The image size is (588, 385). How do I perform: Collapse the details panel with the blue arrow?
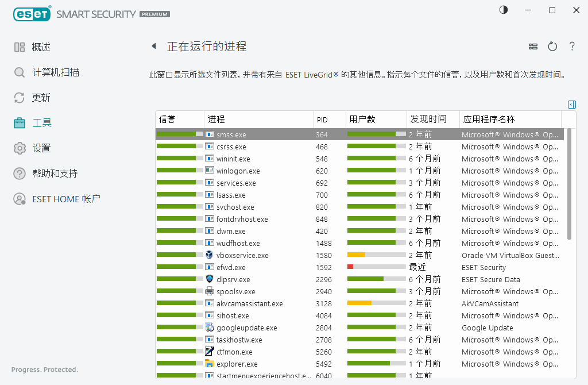pyautogui.click(x=571, y=105)
